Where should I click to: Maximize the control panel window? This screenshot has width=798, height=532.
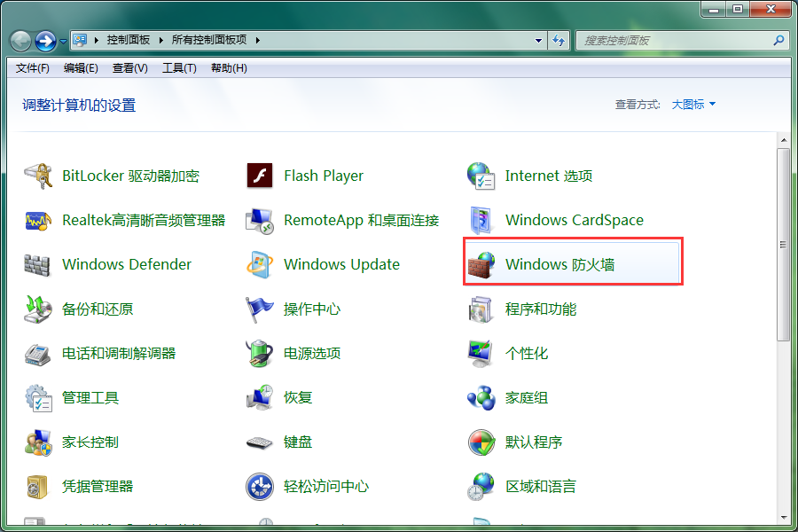pyautogui.click(x=738, y=9)
